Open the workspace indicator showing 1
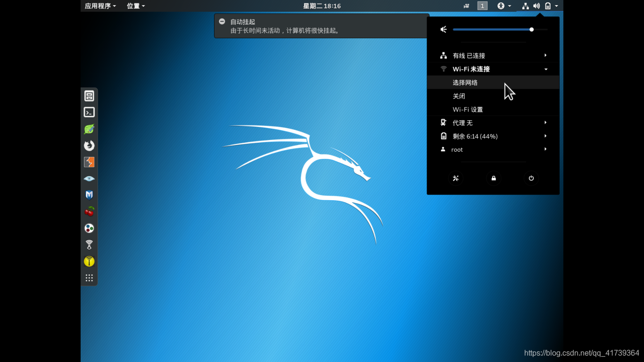The width and height of the screenshot is (644, 362). 482,6
